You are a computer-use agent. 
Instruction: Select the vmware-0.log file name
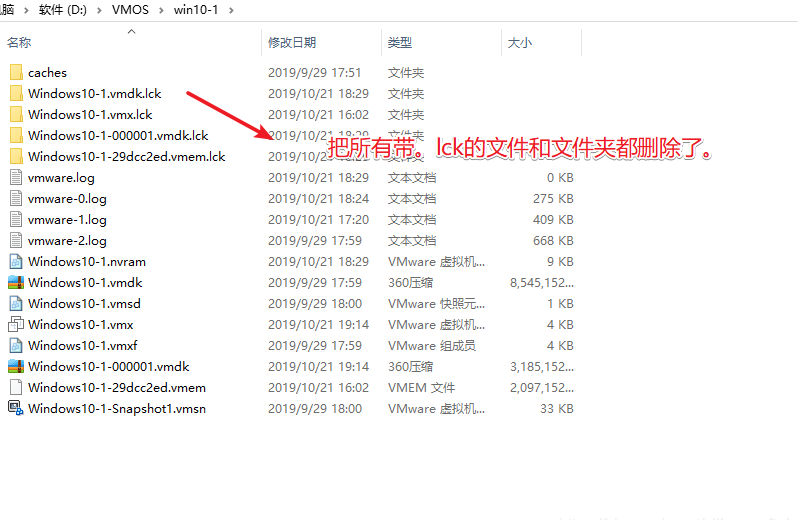tap(67, 198)
